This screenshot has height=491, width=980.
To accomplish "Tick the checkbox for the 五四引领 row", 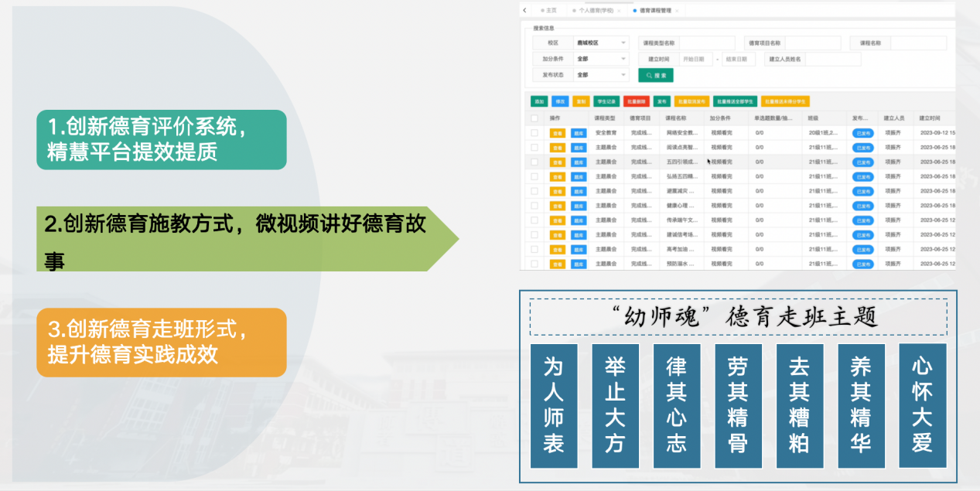I will tap(534, 162).
